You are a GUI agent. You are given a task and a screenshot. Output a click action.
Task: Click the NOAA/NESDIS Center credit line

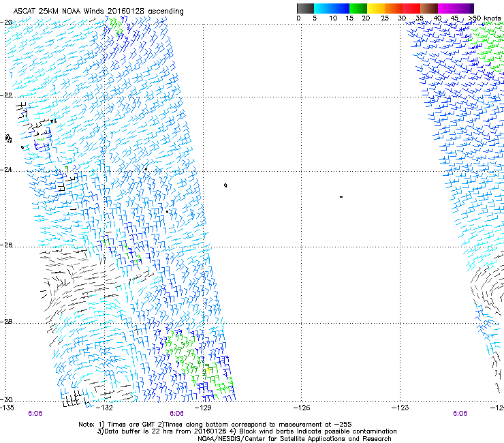(294, 439)
